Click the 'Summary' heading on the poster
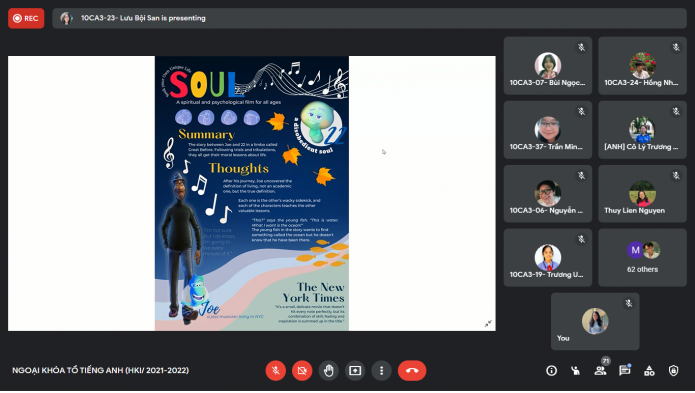 point(206,134)
